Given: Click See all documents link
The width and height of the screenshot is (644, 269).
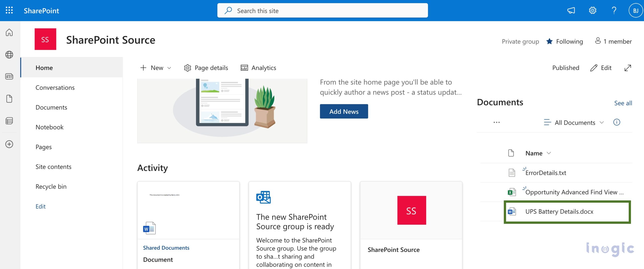Looking at the screenshot, I should click(x=623, y=103).
